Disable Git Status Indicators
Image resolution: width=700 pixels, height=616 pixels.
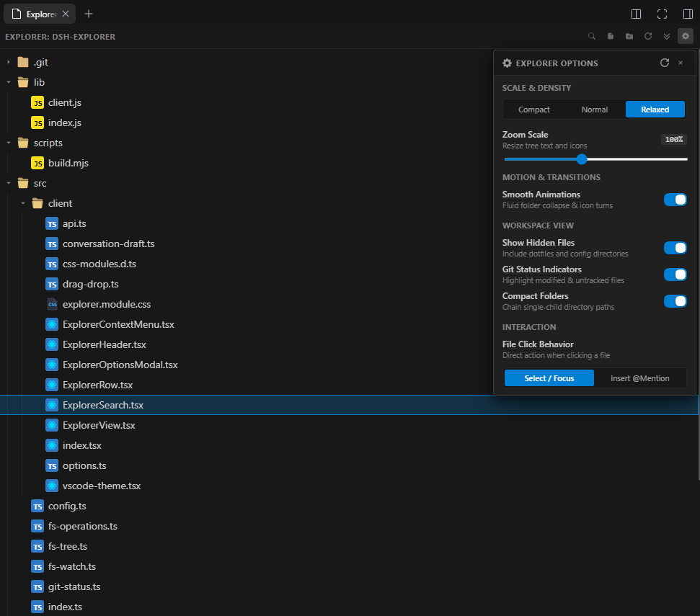(x=675, y=274)
